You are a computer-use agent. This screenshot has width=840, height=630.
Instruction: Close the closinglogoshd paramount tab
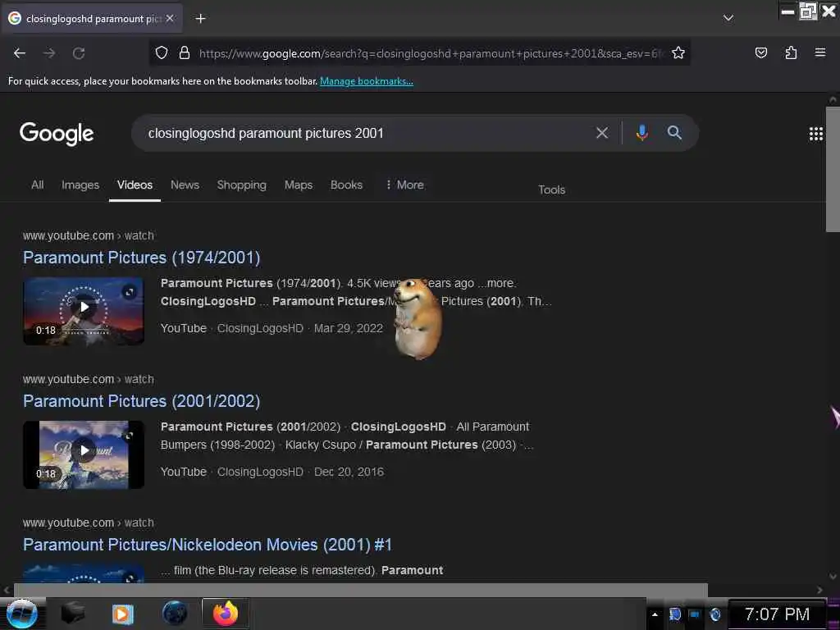[170, 18]
